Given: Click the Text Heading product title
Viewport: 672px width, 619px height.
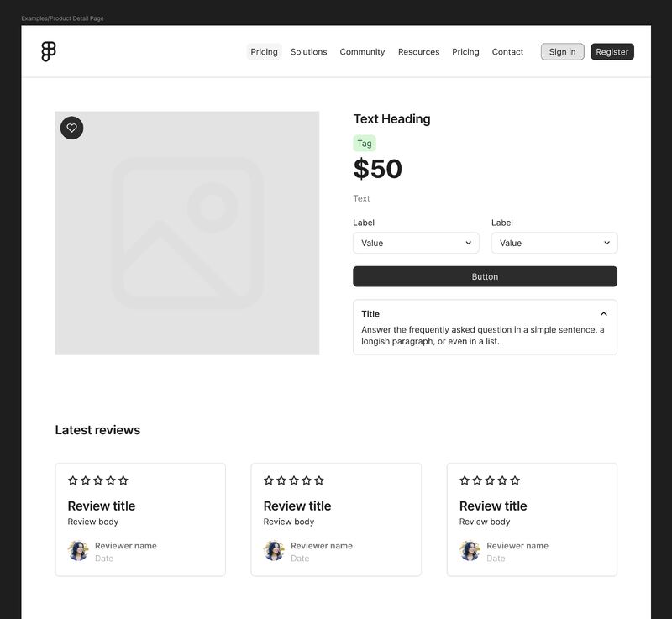Looking at the screenshot, I should (391, 119).
